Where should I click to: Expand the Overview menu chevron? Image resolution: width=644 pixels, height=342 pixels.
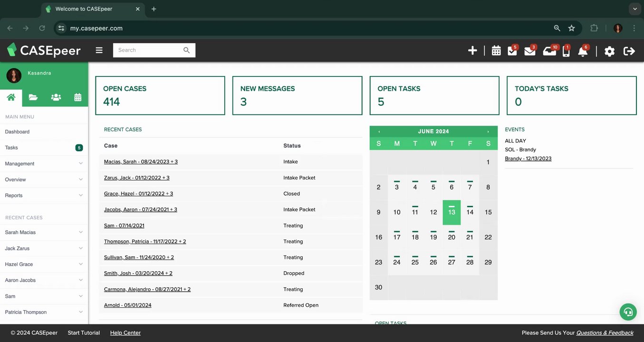click(81, 180)
